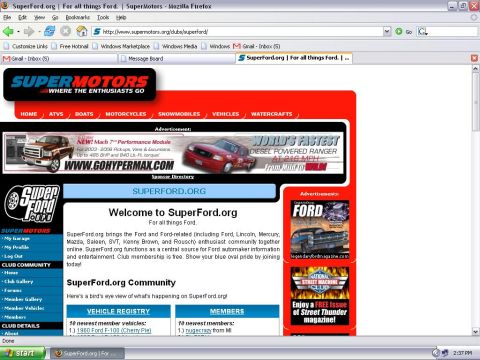Image resolution: width=480 pixels, height=360 pixels.
Task: Expand the address bar URL dropdown
Action: coord(387,32)
